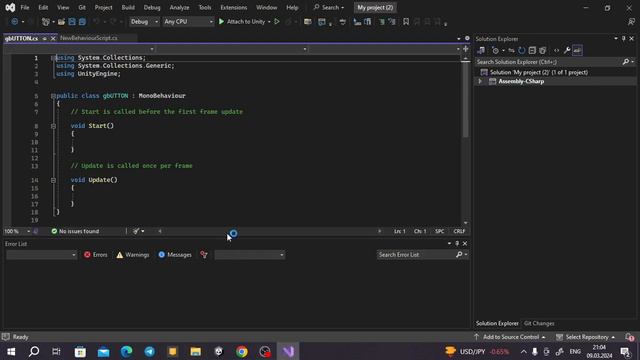640x360 pixels.
Task: Click the Attach to Unity button
Action: [x=242, y=22]
